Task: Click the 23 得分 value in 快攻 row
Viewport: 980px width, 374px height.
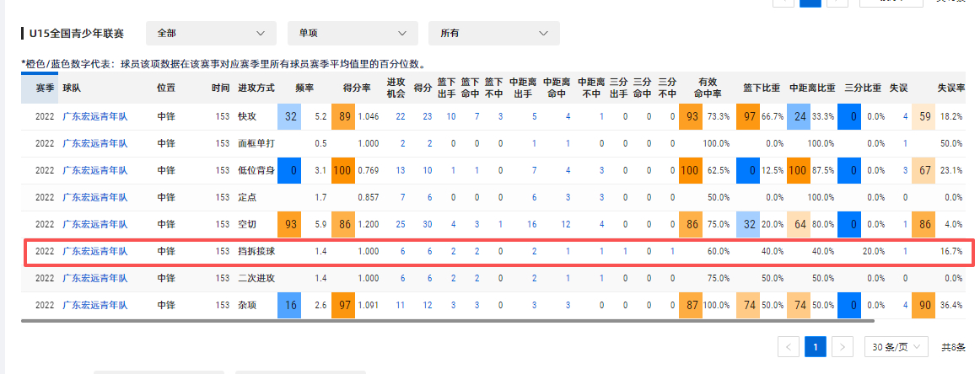Action: [428, 117]
